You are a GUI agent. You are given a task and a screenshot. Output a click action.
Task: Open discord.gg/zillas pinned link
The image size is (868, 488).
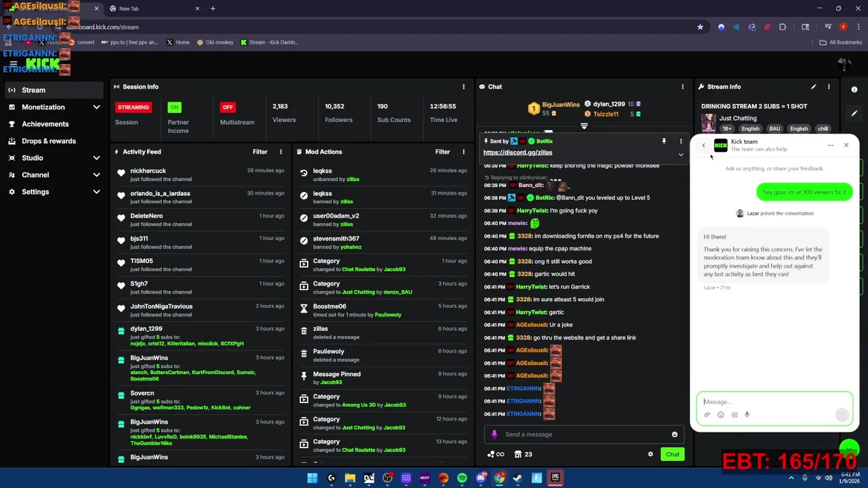pyautogui.click(x=517, y=152)
